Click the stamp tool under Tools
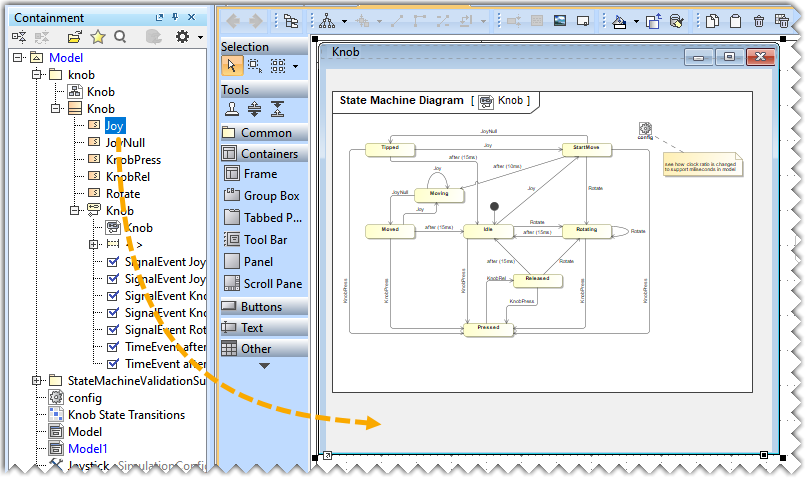Viewport: 806px width, 479px height. click(230, 109)
